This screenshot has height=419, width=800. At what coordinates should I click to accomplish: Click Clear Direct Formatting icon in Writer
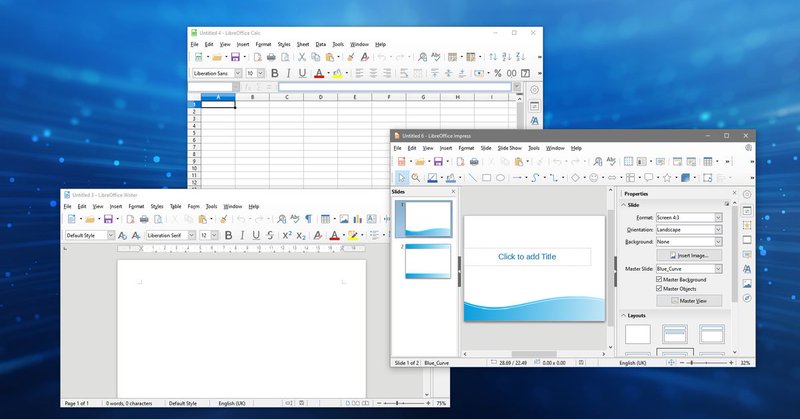(x=318, y=235)
